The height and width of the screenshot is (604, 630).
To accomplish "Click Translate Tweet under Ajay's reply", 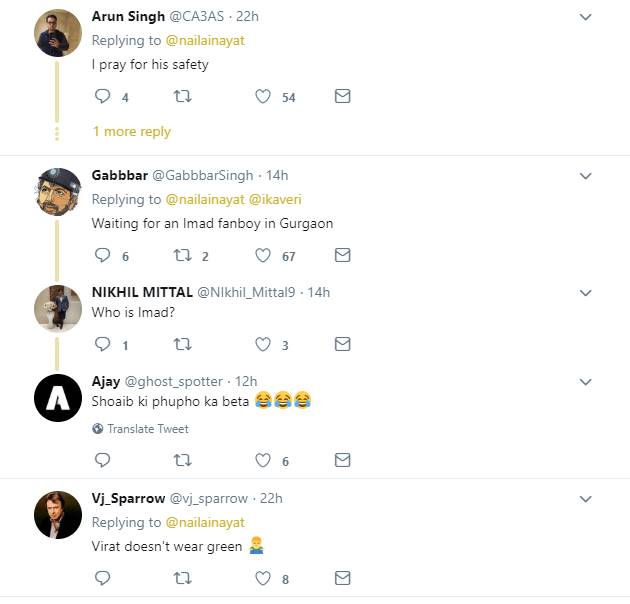I will coord(147,429).
